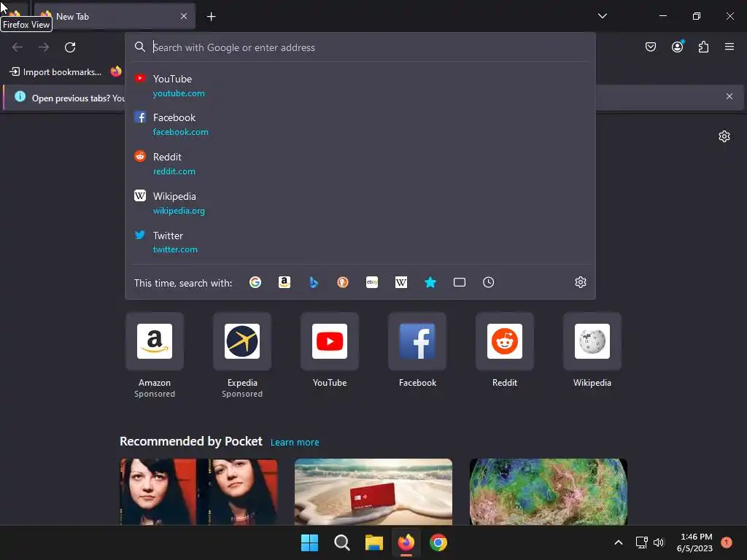Search this time with Wikipedia
Viewport: 747px width, 560px height.
click(401, 282)
